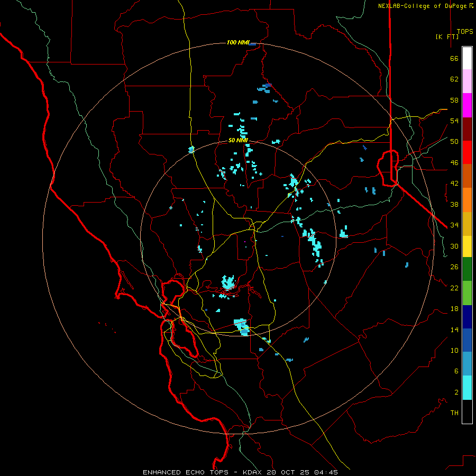Viewport: 476px width, 476px height.
Task: Click the legend value 26
Action: (454, 267)
